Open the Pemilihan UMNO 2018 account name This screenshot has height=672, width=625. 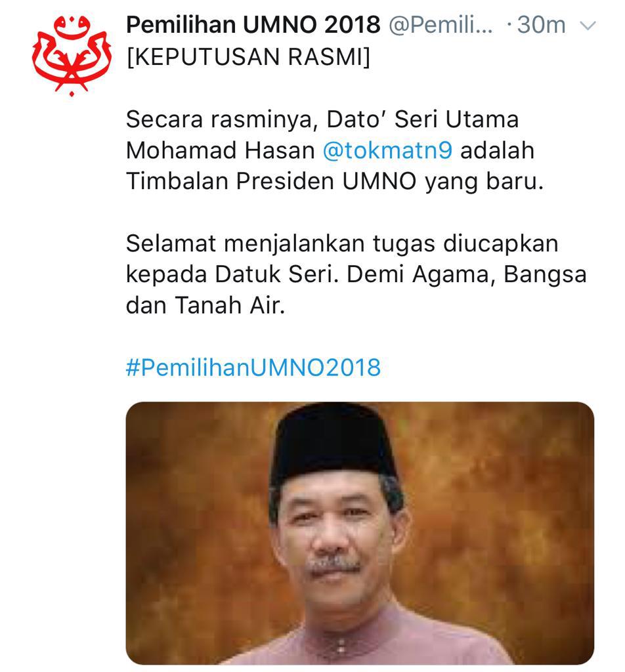pyautogui.click(x=253, y=24)
